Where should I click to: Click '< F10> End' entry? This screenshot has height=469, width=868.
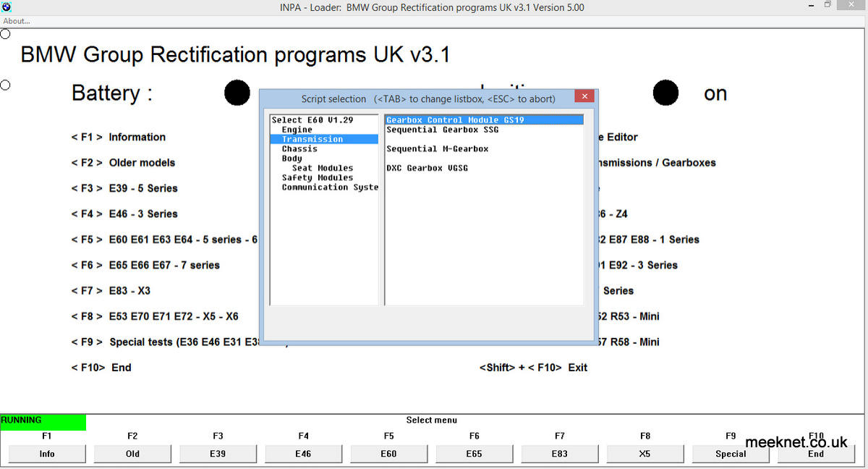pos(101,368)
